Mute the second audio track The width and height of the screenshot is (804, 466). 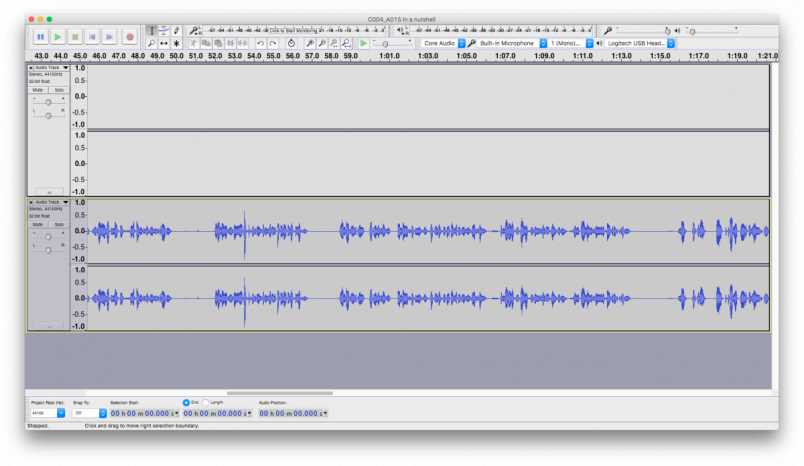tap(38, 225)
